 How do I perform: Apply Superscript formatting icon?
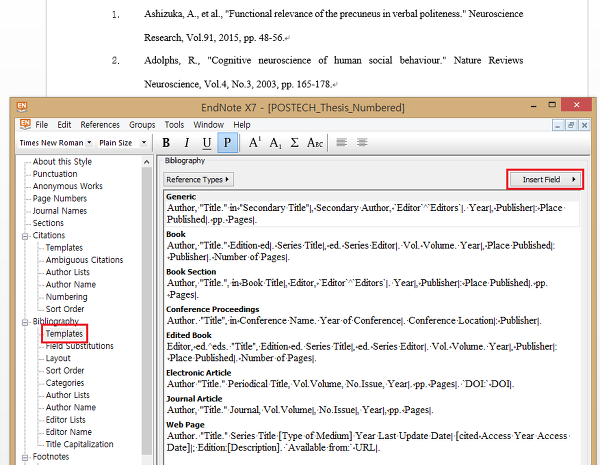[x=254, y=143]
